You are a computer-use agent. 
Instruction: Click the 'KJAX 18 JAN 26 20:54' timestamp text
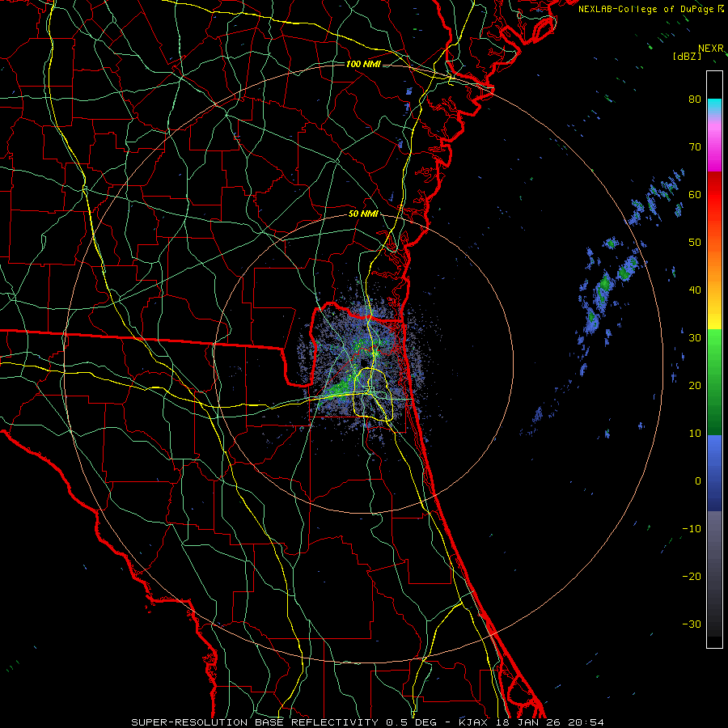[x=531, y=722]
